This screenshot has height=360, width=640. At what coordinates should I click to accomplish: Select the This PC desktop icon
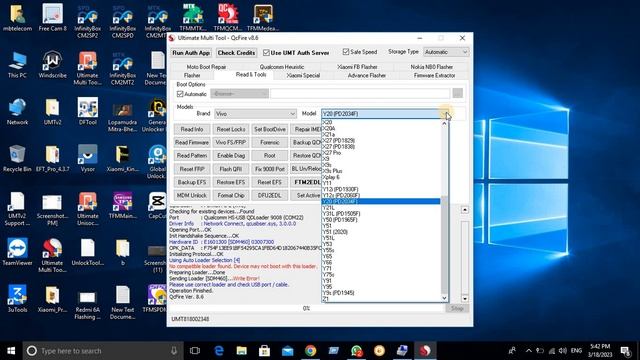pyautogui.click(x=17, y=64)
